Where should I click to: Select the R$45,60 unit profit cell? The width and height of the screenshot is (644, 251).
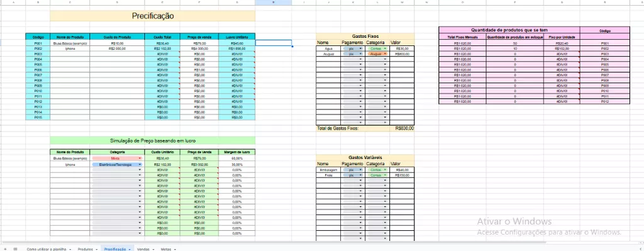(x=237, y=43)
